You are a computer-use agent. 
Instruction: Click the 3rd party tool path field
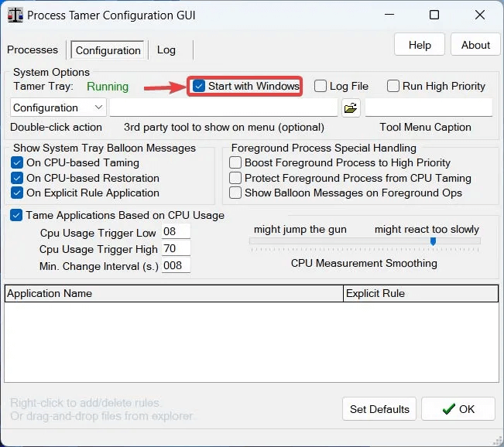tap(224, 107)
